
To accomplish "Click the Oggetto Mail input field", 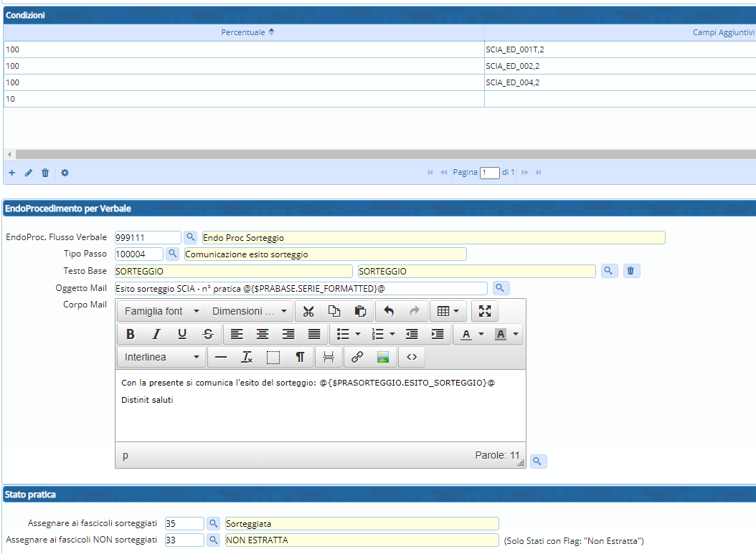I will (x=301, y=288).
